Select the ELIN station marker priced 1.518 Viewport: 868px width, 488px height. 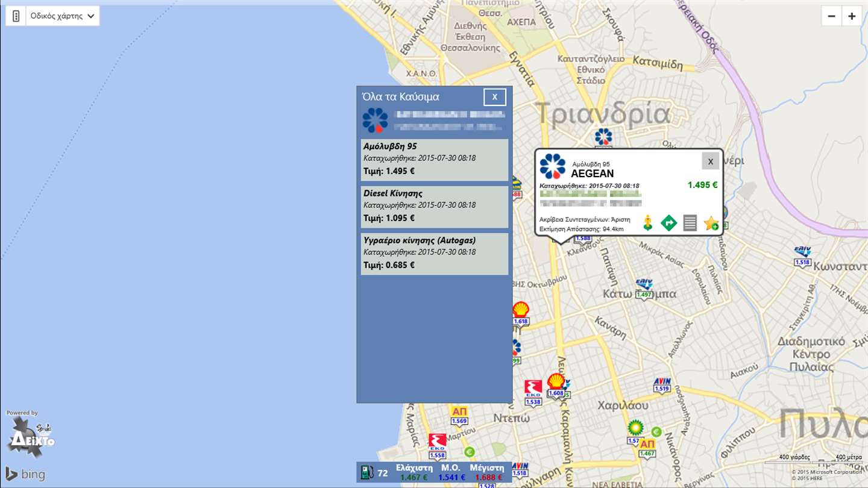802,256
